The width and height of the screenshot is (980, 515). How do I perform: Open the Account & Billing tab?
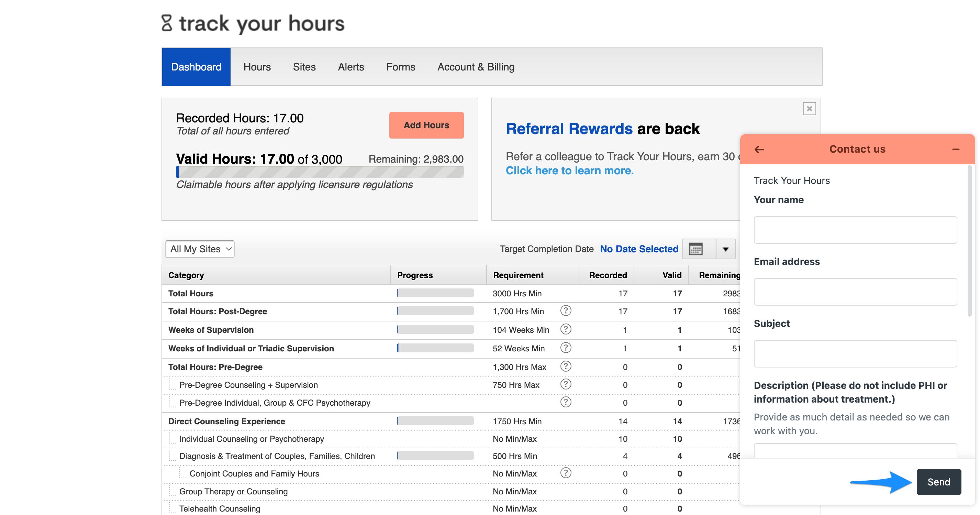(x=476, y=67)
